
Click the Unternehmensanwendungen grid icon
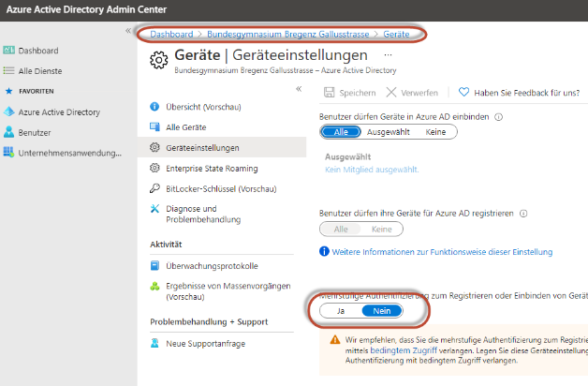(8, 153)
